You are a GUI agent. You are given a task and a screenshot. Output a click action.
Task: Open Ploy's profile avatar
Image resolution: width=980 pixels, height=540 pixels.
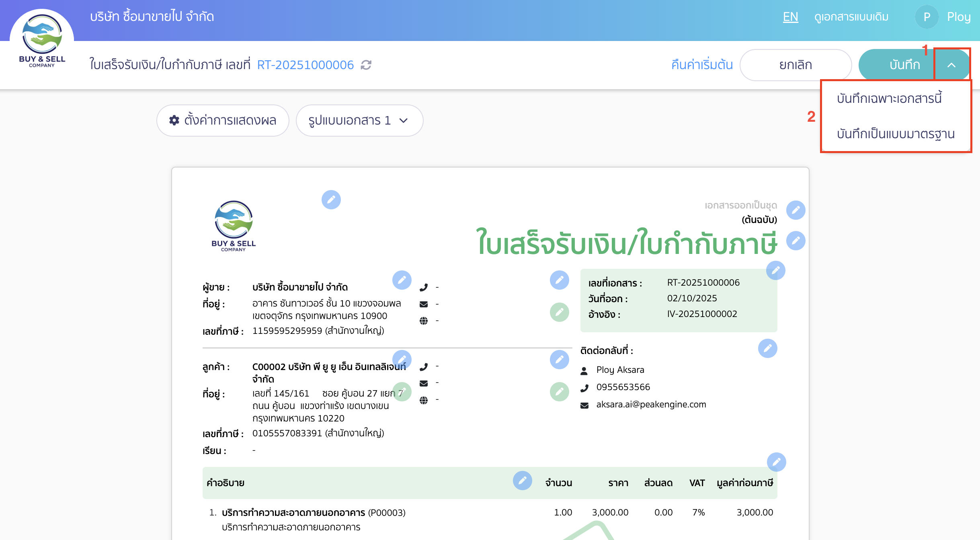[x=927, y=17]
